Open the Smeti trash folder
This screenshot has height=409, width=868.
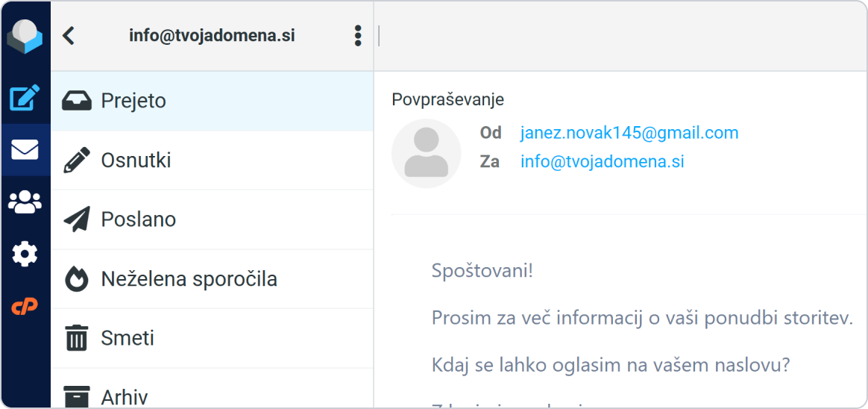click(212, 339)
